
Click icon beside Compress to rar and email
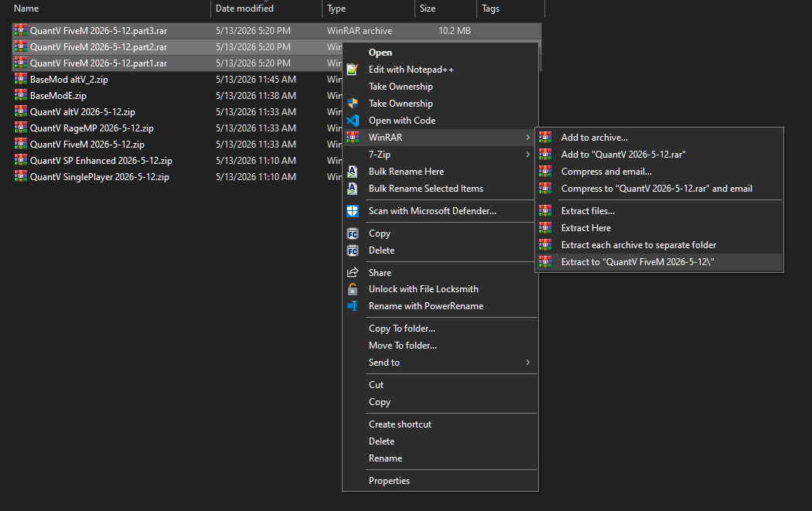(544, 189)
